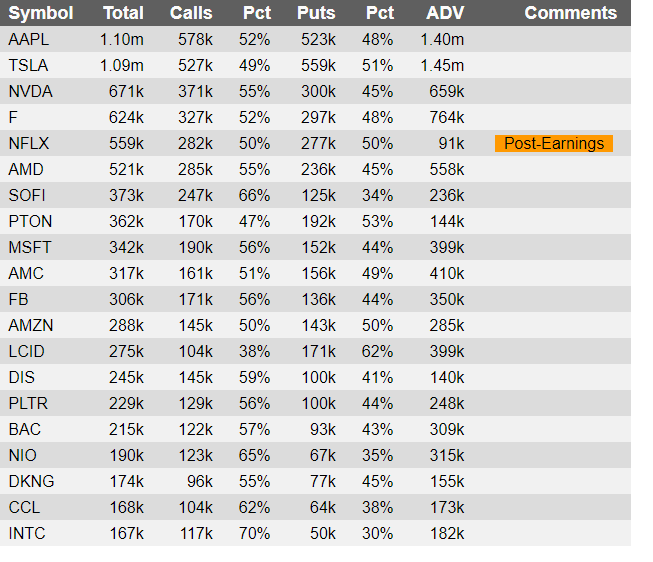Click the PLTR symbol cell

[28, 403]
